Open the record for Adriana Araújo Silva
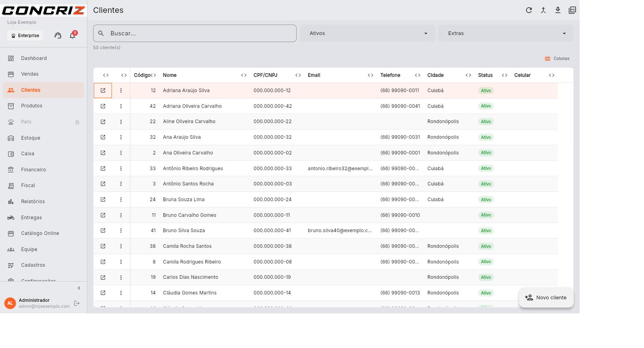This screenshot has height=348, width=644. click(x=103, y=91)
